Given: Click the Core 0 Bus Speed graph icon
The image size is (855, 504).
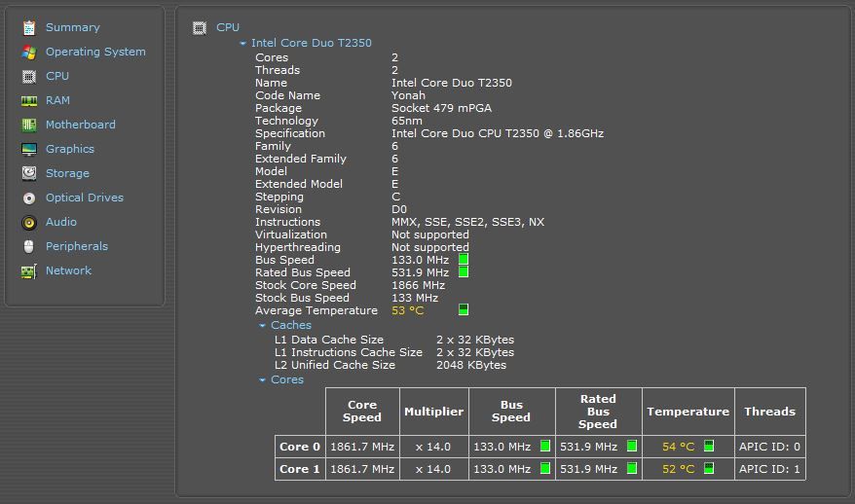Looking at the screenshot, I should coord(544,446).
